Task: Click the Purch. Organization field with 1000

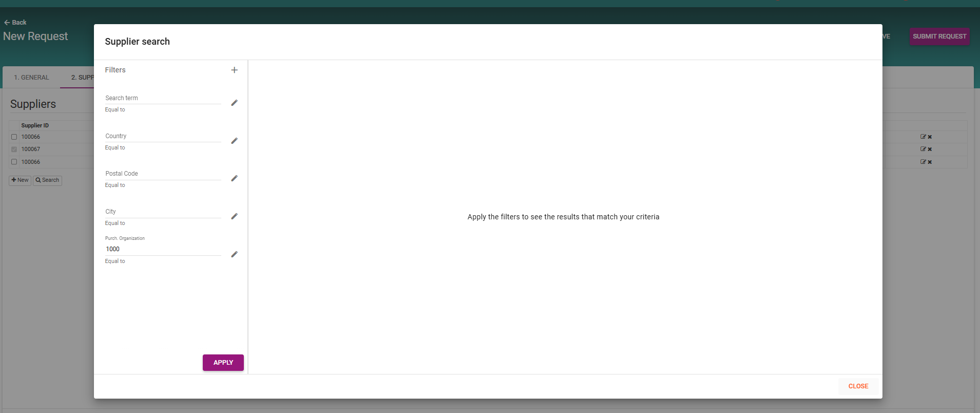Action: point(163,249)
